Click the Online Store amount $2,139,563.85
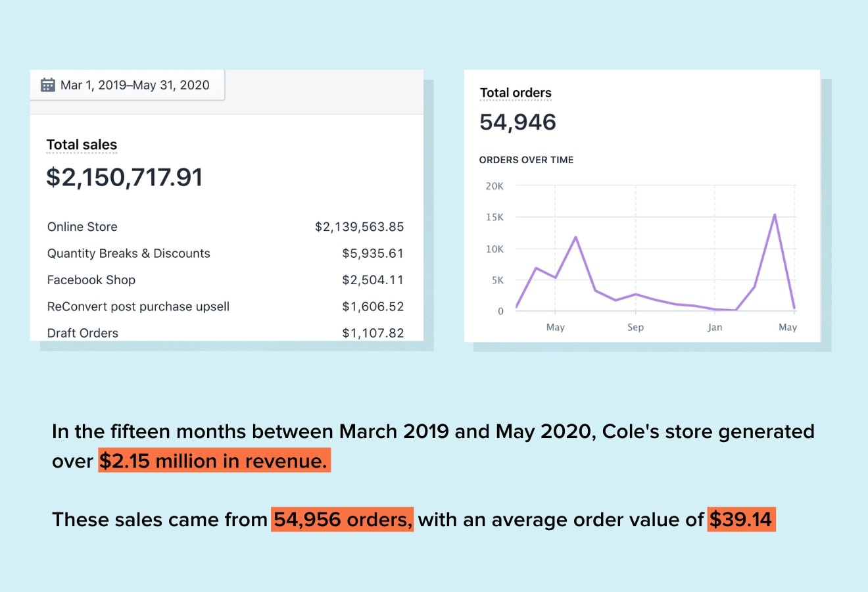Viewport: 868px width, 592px height. (x=359, y=227)
